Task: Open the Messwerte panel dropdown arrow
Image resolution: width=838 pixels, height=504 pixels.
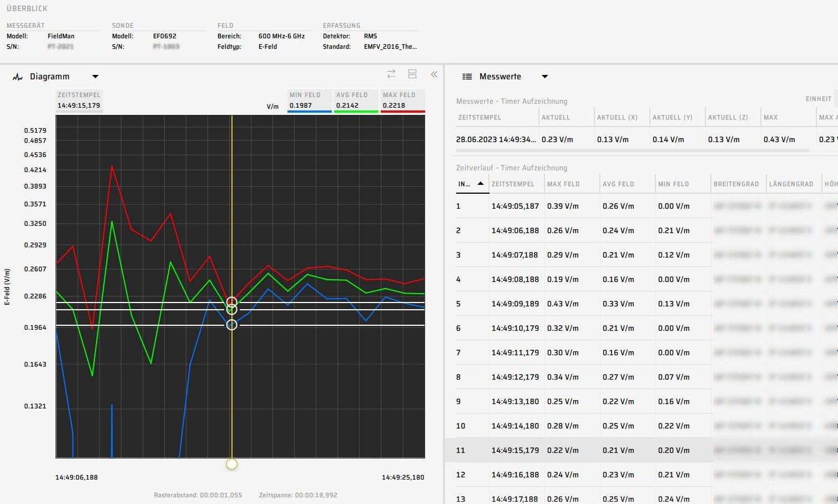Action: [x=544, y=77]
